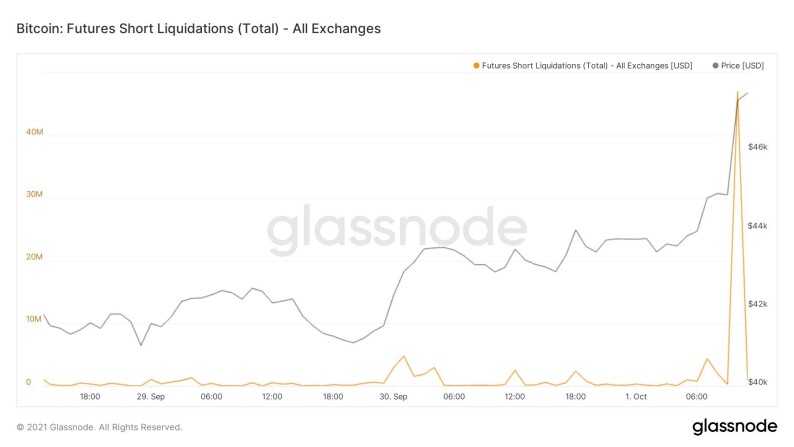Click the gray Price legend dot
This screenshot has width=794, height=447.
click(x=715, y=66)
